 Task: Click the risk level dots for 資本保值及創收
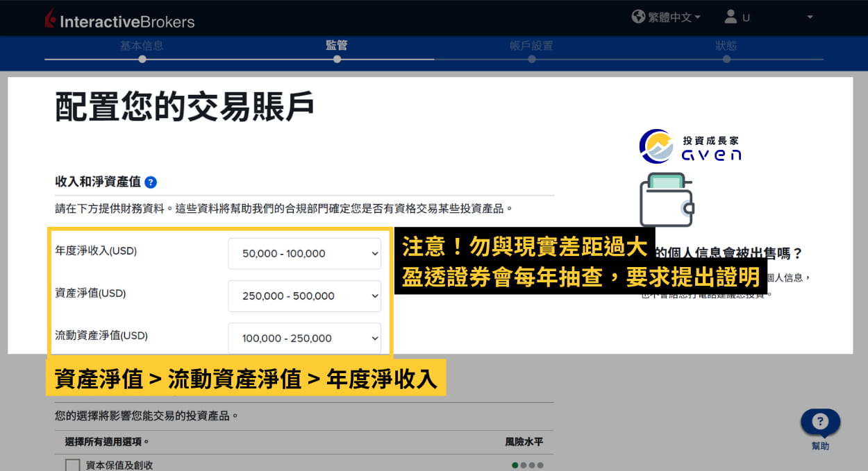(x=528, y=465)
